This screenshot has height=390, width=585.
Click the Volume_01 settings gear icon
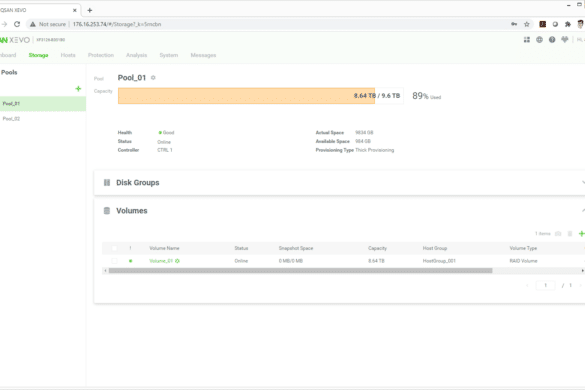[x=177, y=261]
